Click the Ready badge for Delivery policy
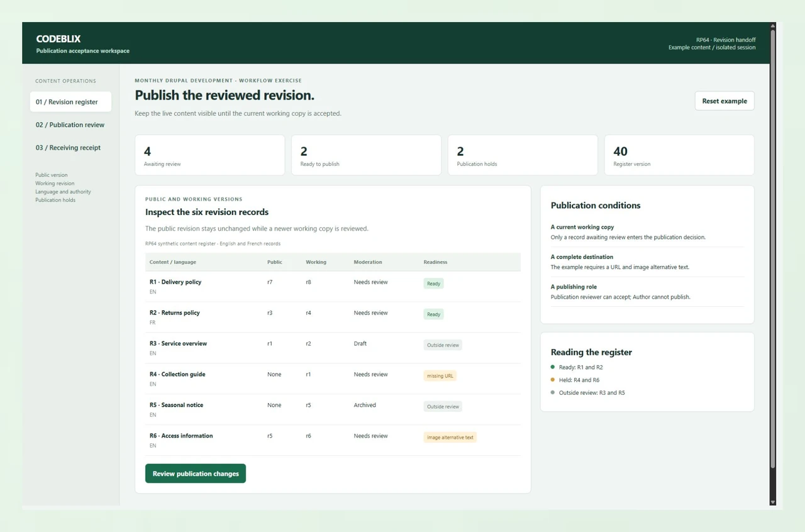Screen dimensions: 805x532 click(x=433, y=284)
